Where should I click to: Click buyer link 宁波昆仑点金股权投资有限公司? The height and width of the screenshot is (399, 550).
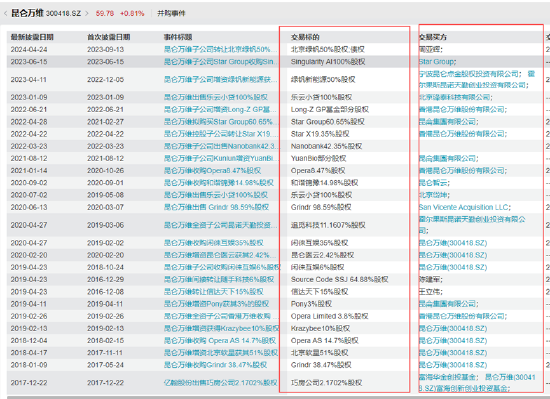[470, 74]
